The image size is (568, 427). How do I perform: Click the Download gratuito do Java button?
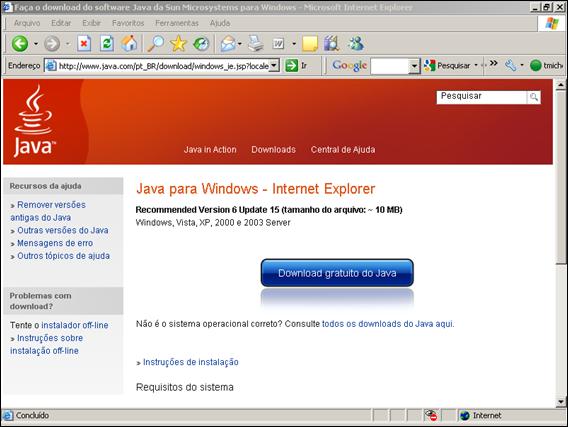(x=337, y=273)
